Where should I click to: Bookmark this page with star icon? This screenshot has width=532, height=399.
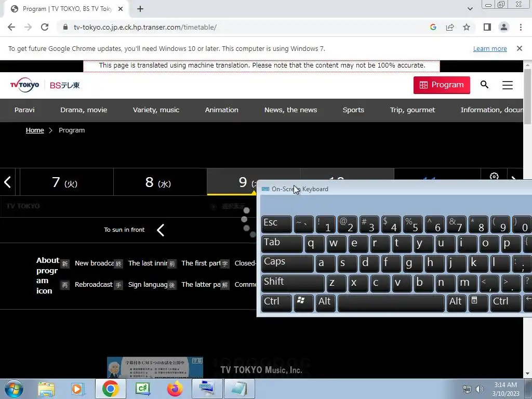tap(467, 27)
